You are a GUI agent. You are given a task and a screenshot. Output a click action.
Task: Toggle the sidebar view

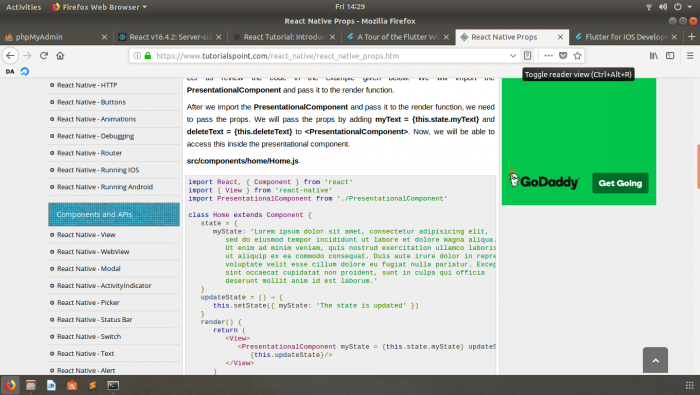pyautogui.click(x=670, y=56)
